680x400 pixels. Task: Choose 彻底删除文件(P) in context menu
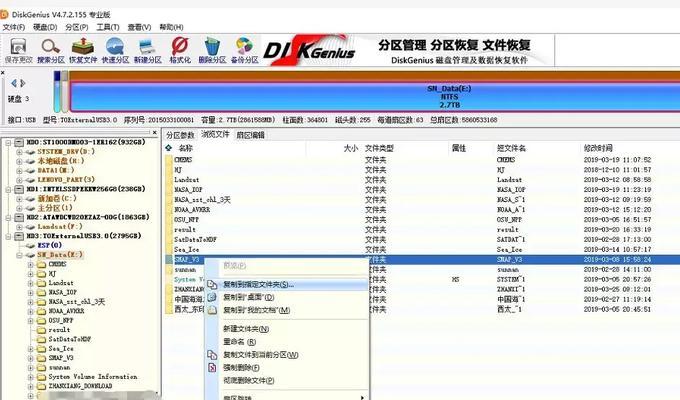287,380
